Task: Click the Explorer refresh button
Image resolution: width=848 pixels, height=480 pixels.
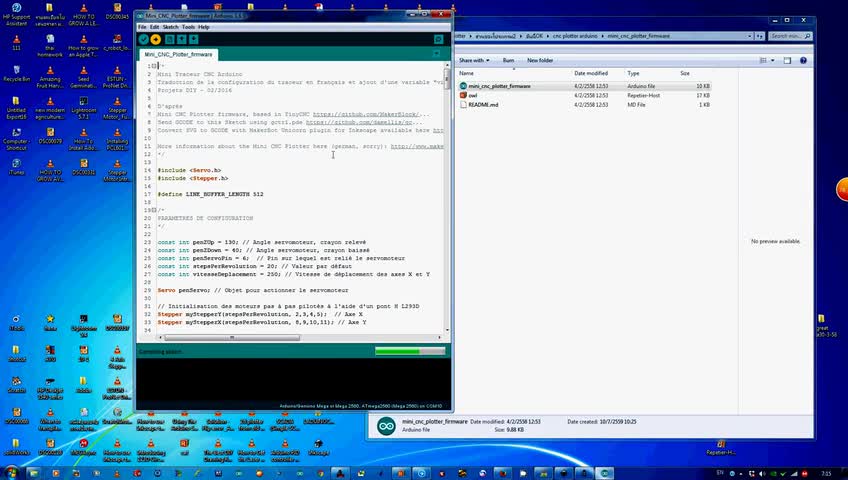Action: [759, 36]
